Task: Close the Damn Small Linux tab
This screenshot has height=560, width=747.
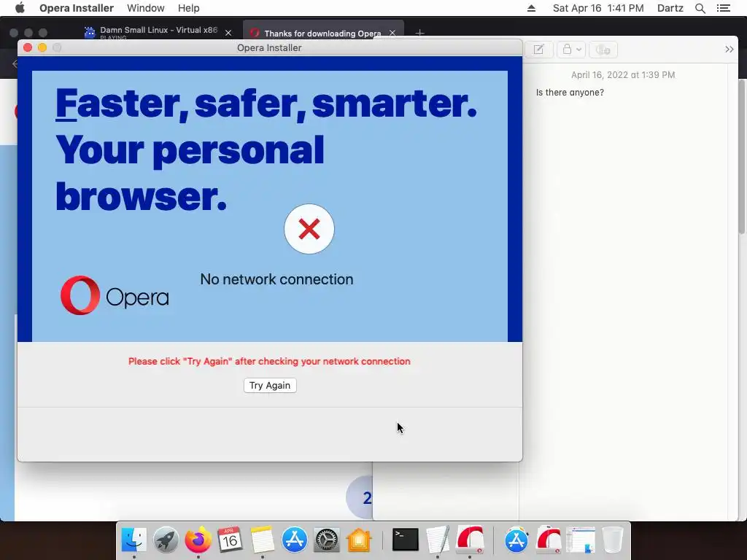Action: (228, 33)
